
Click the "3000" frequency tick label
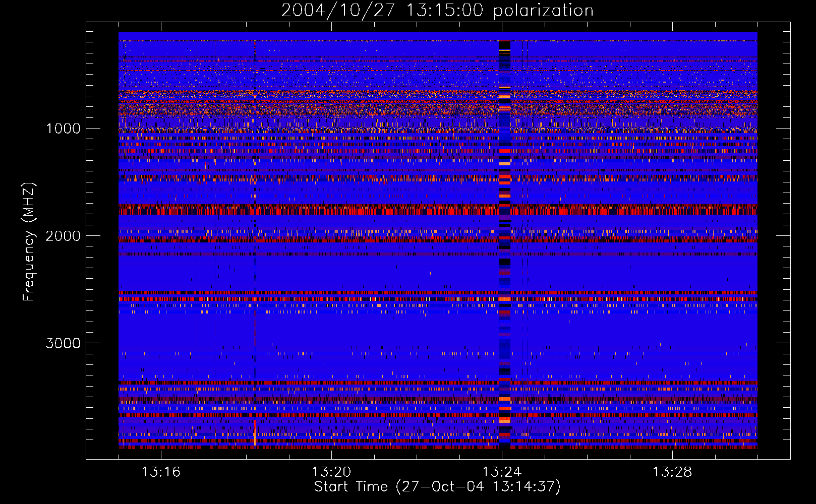point(63,343)
